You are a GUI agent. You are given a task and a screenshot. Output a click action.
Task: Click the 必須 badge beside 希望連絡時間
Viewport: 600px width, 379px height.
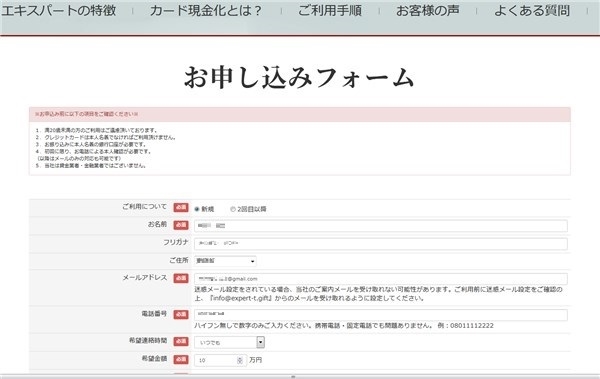tap(181, 341)
